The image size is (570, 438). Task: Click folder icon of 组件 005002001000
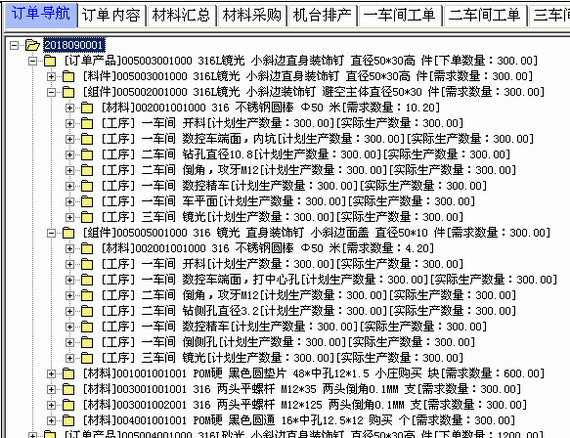click(x=68, y=92)
